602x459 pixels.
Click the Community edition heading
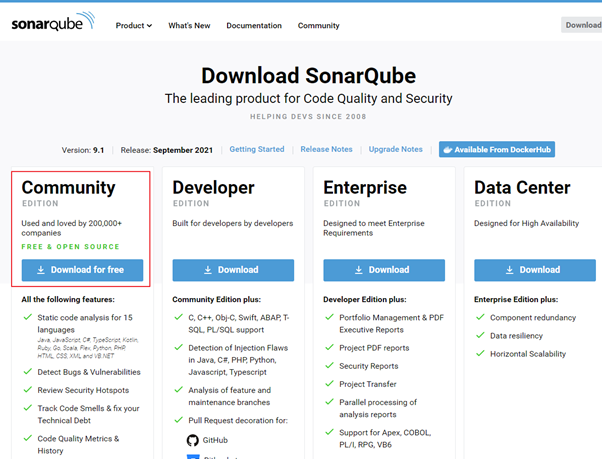(68, 188)
